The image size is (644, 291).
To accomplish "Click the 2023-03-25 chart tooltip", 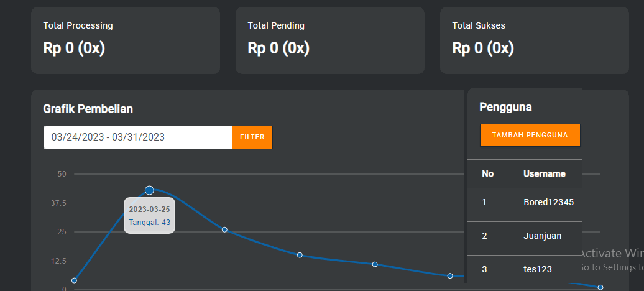I will [149, 216].
